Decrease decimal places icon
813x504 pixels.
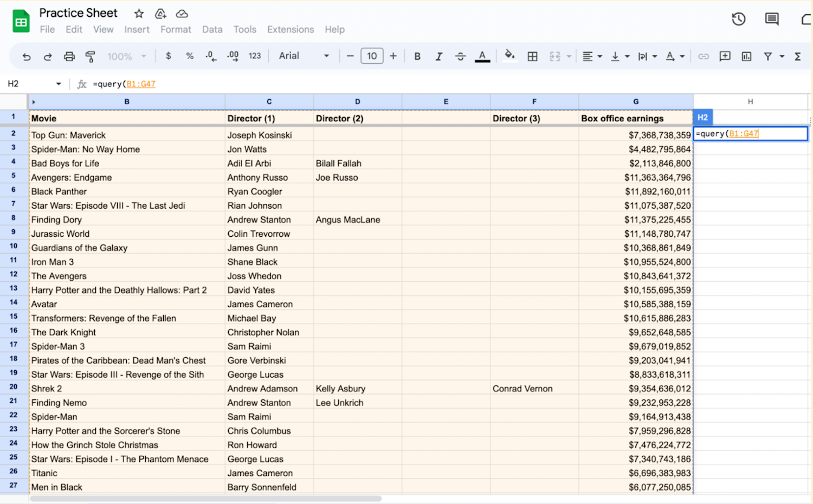211,56
